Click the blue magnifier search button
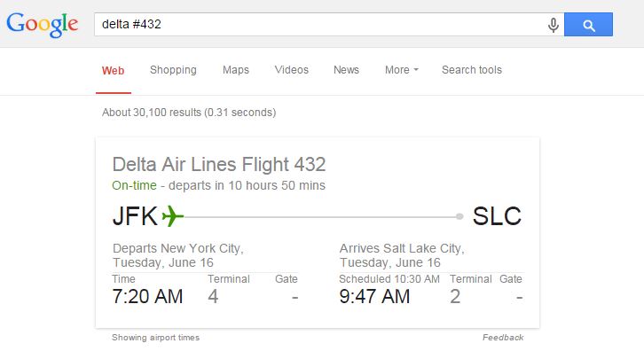The width and height of the screenshot is (644, 351). point(588,25)
